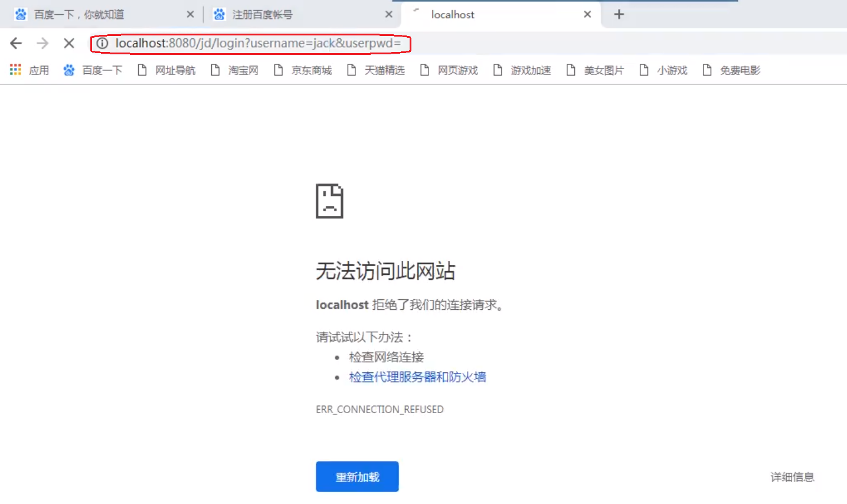Open the 百度一下 bookmark
847x504 pixels.
coord(93,70)
